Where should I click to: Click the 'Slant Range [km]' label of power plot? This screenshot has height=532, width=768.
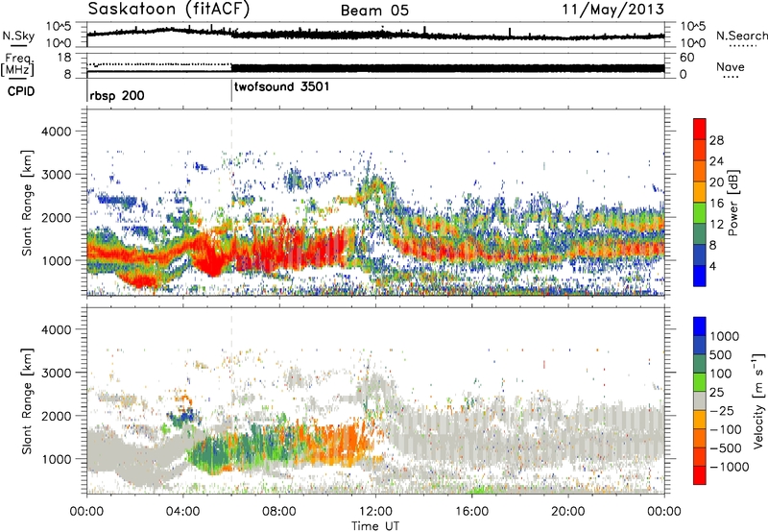pyautogui.click(x=27, y=203)
